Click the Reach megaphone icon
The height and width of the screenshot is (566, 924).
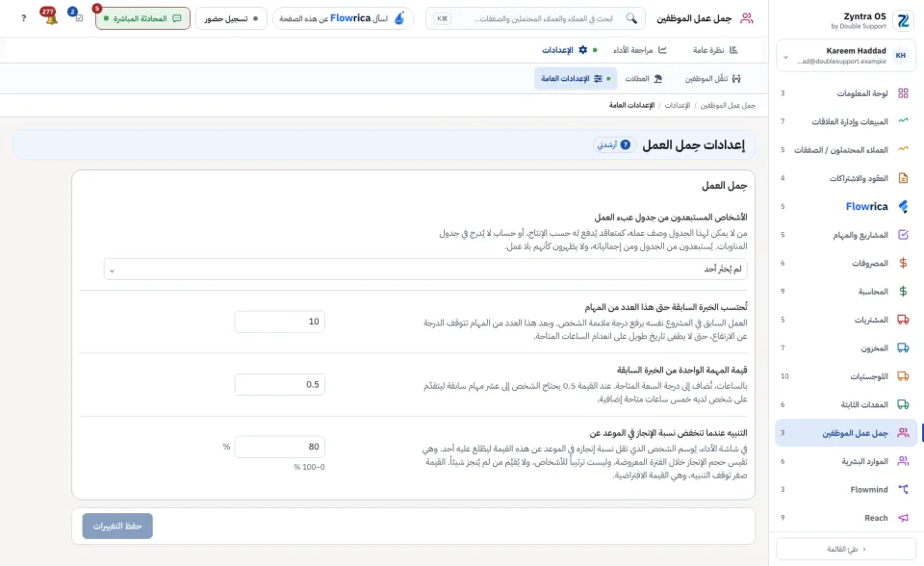point(903,518)
